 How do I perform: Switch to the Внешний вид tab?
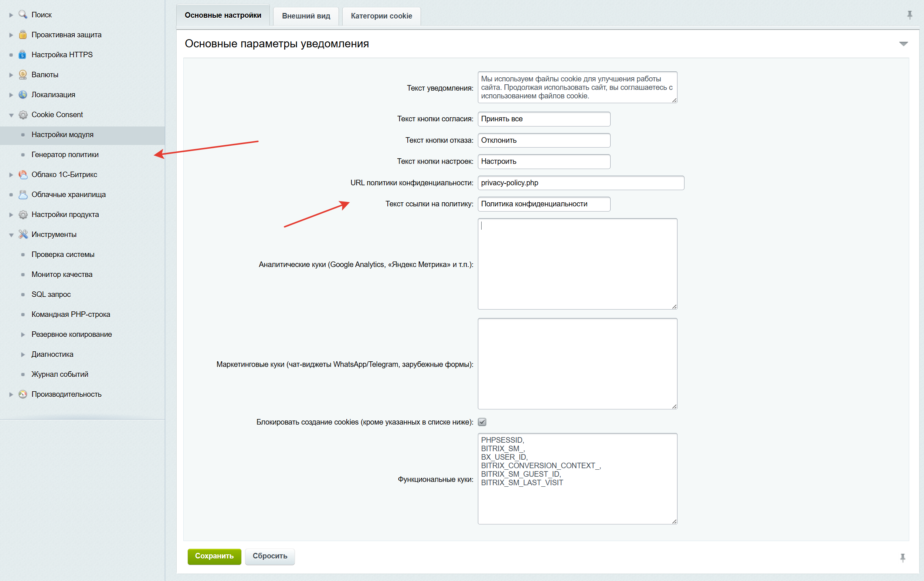pyautogui.click(x=305, y=16)
